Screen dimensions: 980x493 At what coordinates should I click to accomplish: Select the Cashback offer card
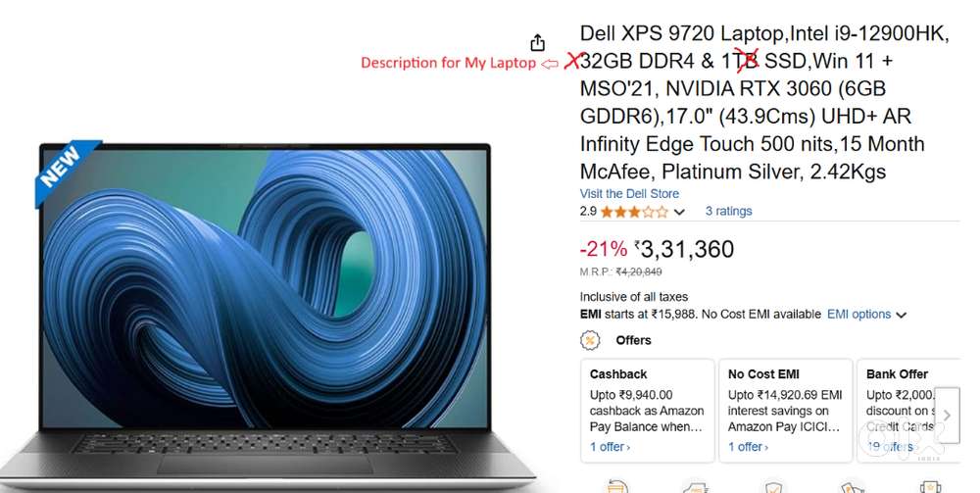point(648,411)
